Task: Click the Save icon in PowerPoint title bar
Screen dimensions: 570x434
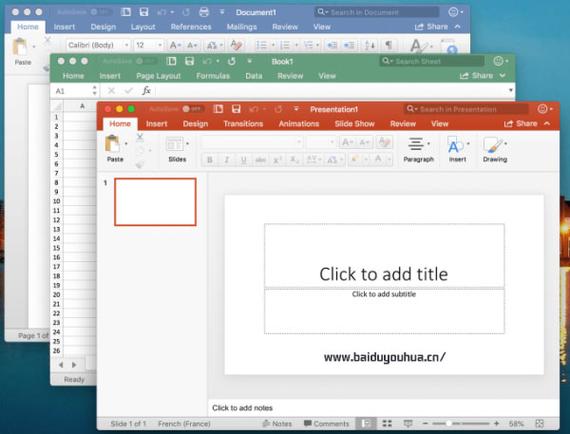Action: [236, 109]
